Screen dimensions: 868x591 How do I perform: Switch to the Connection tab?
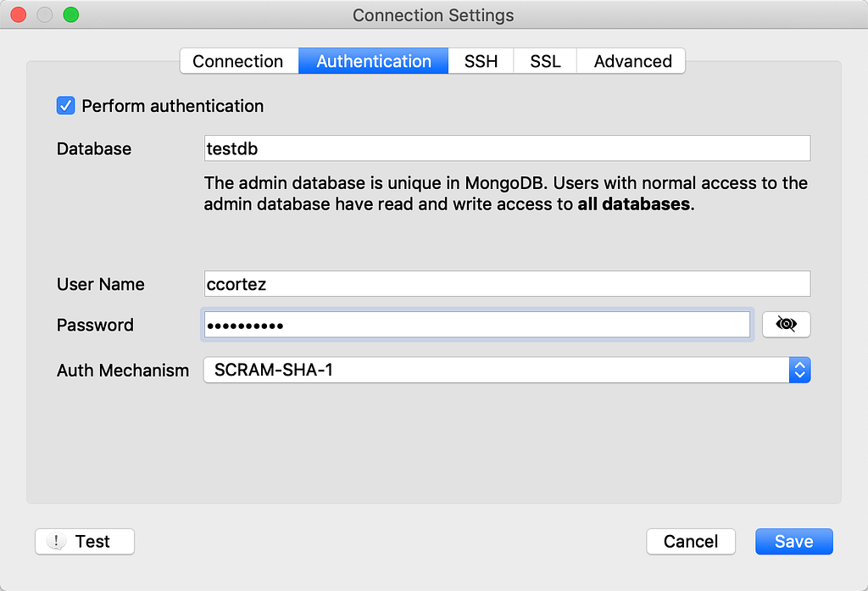click(x=238, y=61)
